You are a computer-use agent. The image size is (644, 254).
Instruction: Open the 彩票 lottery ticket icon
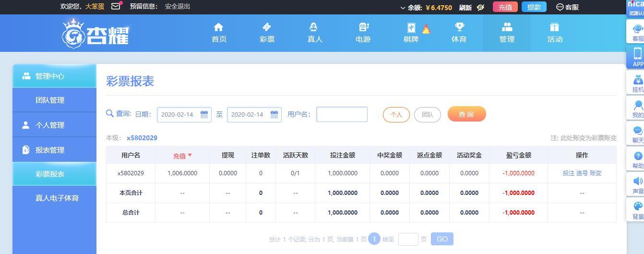tap(267, 27)
